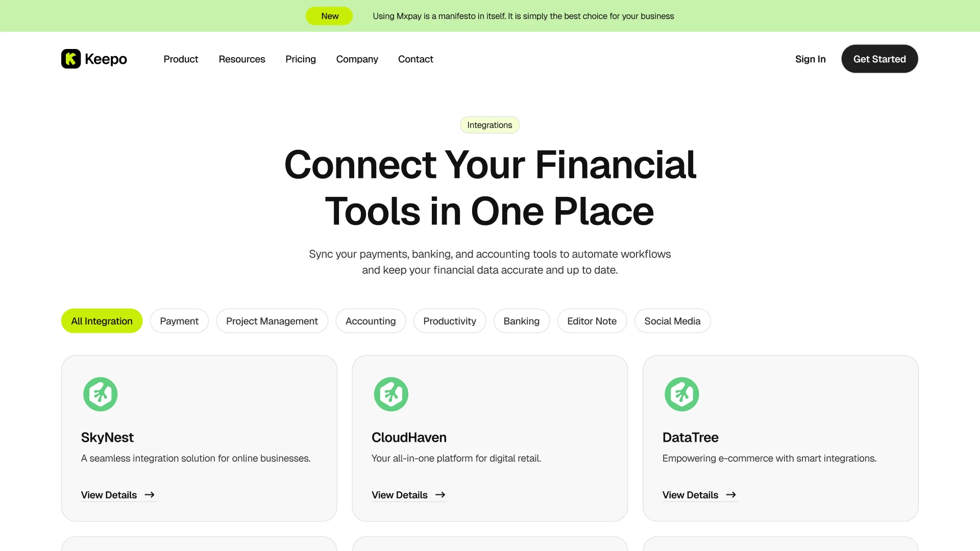
Task: View details for SkyNest
Action: [118, 495]
